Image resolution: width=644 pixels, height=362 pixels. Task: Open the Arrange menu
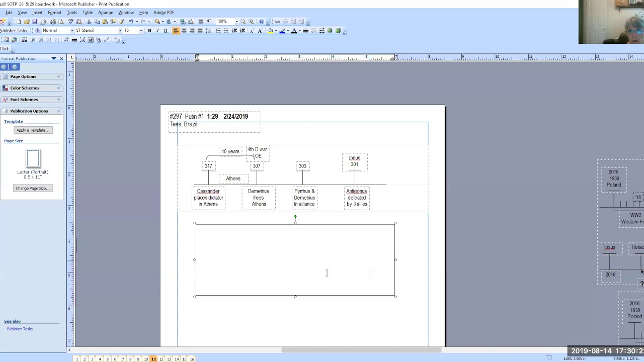click(x=105, y=13)
